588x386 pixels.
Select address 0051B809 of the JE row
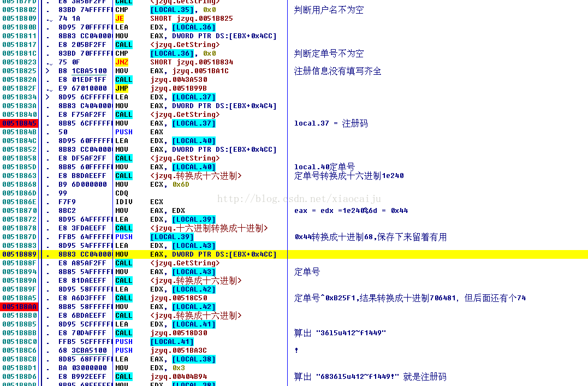click(x=20, y=19)
